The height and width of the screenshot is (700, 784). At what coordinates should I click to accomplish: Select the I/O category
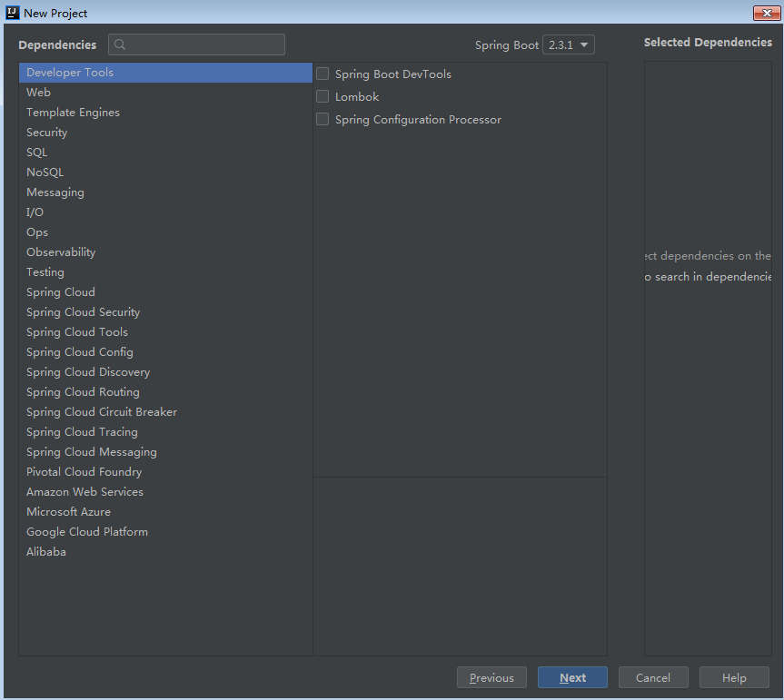coord(165,212)
